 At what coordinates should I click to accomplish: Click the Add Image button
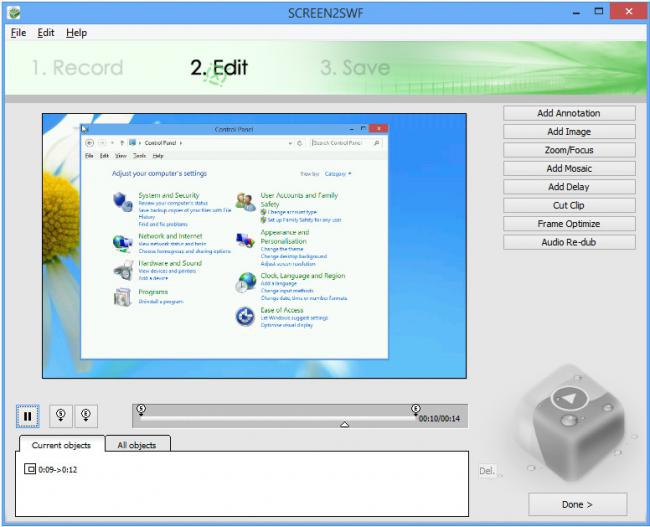coord(569,131)
